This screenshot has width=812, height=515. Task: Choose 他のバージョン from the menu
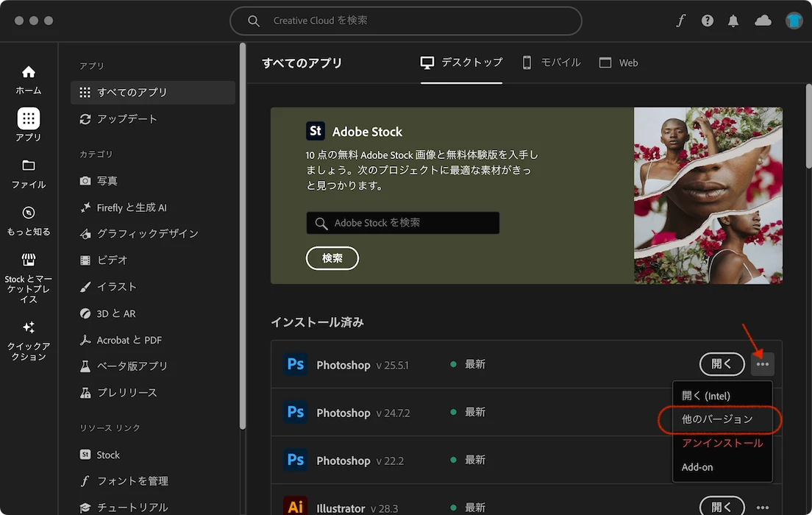tap(722, 419)
